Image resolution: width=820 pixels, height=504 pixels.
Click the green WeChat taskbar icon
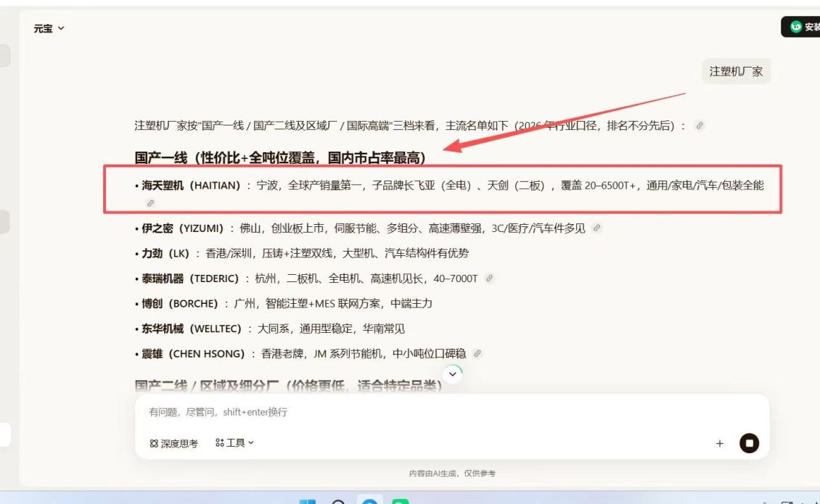coord(401,502)
